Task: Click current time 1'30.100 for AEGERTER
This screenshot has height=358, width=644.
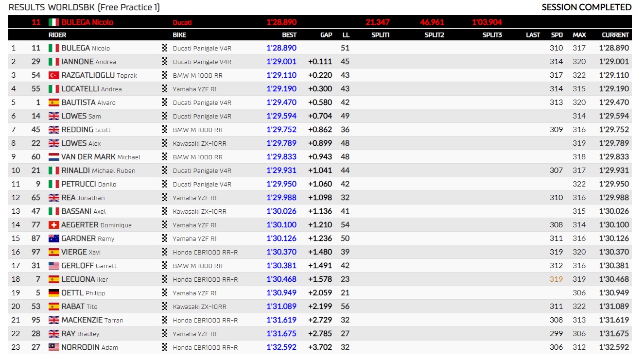Action: 614,225
